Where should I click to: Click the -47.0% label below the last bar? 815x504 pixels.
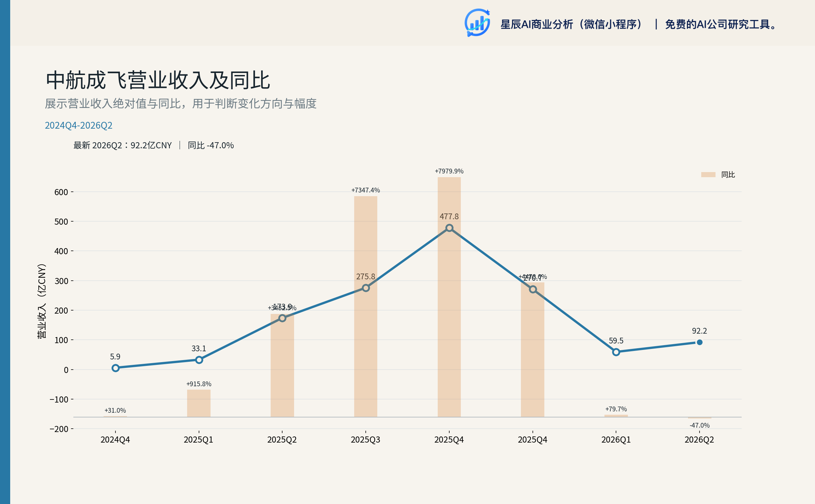(x=700, y=425)
